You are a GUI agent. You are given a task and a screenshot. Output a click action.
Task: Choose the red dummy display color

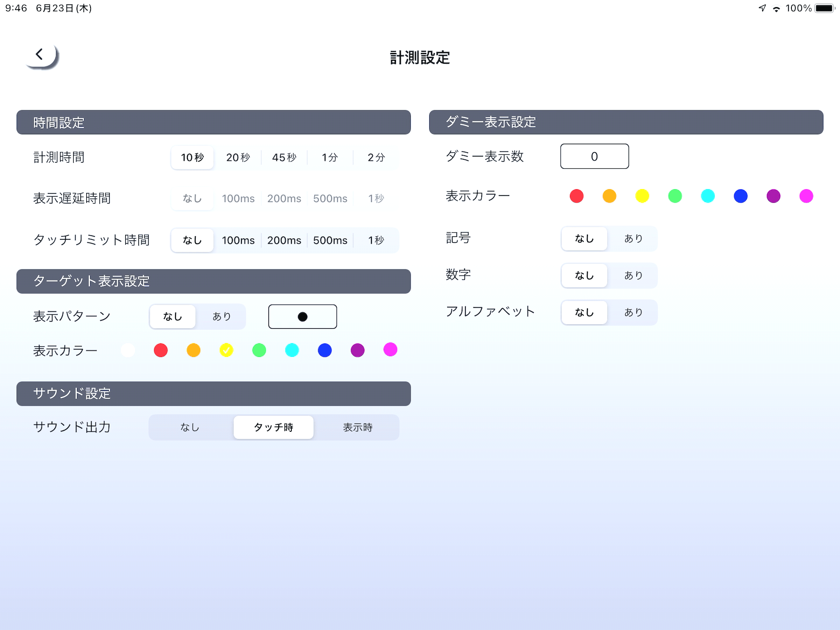click(576, 196)
